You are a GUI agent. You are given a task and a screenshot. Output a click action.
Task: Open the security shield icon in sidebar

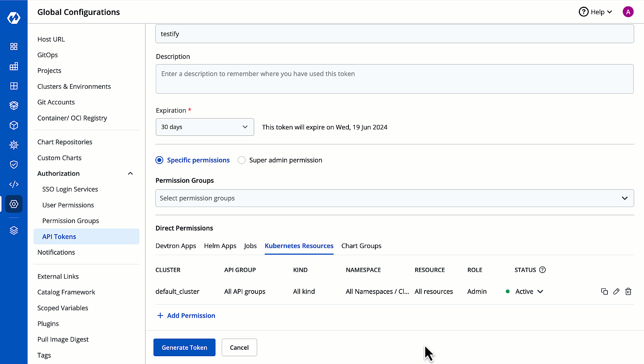click(x=14, y=164)
